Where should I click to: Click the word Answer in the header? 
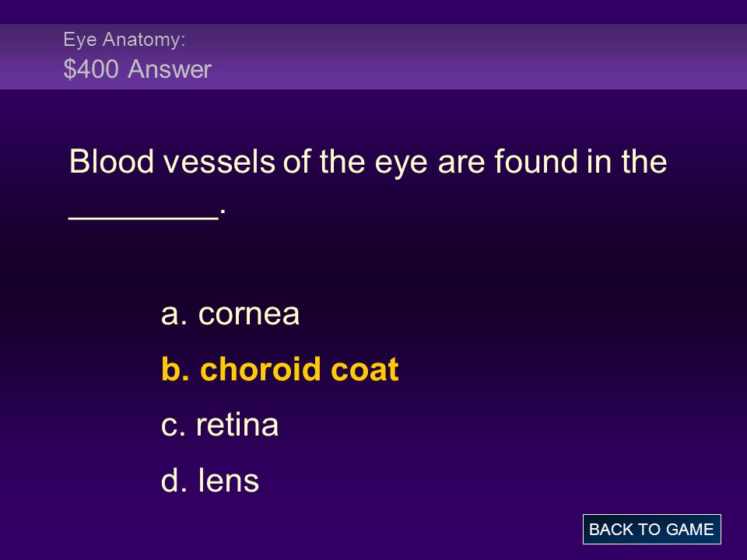pos(170,69)
